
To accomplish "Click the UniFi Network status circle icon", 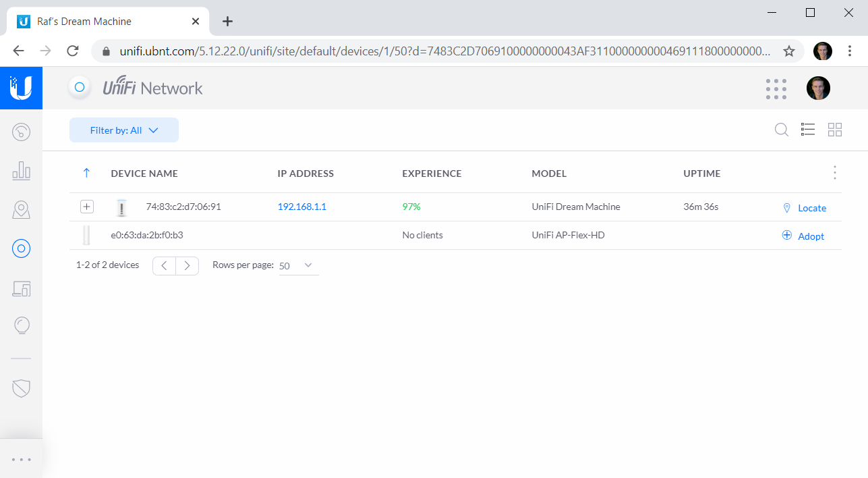I will tap(80, 87).
